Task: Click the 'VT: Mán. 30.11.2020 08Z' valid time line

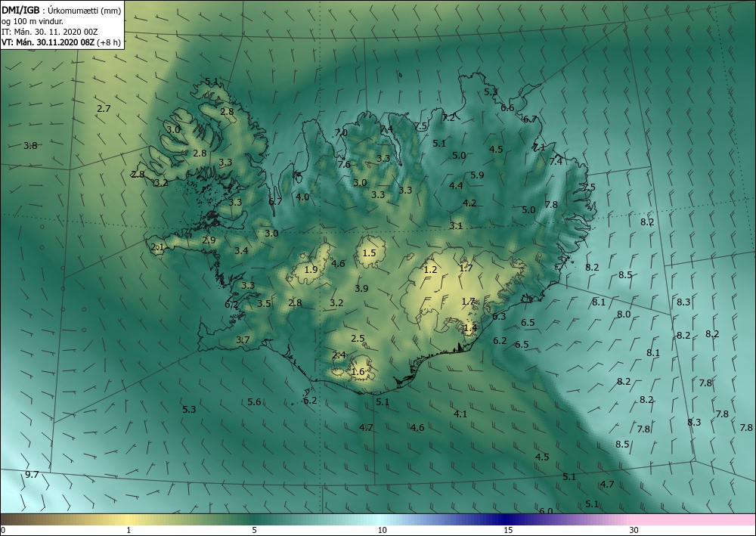Action: point(48,42)
